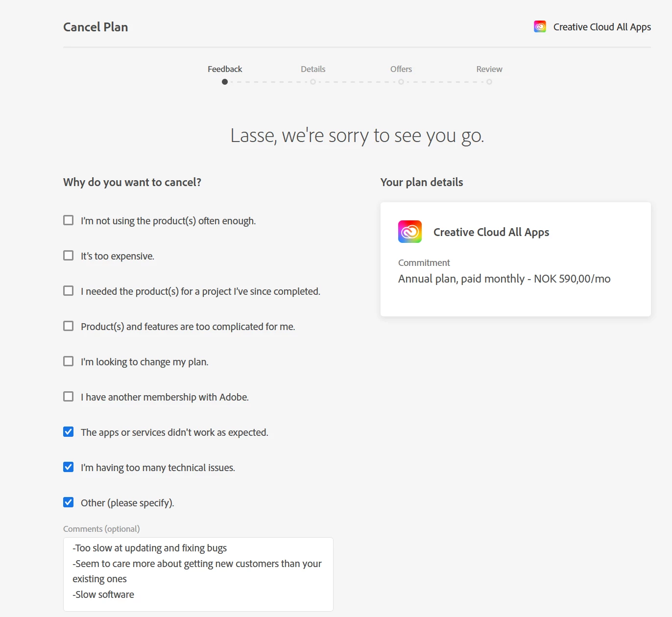Screen dimensions: 672x617
Task: Check "Product(s) and features are too complicated"
Action: point(69,326)
